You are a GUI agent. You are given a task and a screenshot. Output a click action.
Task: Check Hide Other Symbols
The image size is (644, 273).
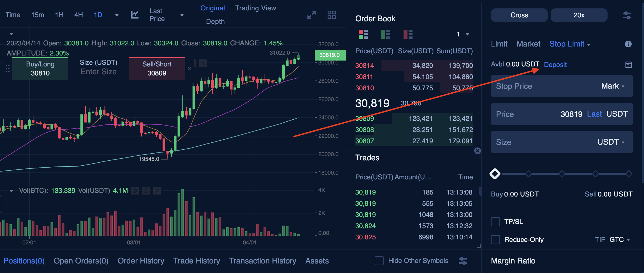pos(379,261)
